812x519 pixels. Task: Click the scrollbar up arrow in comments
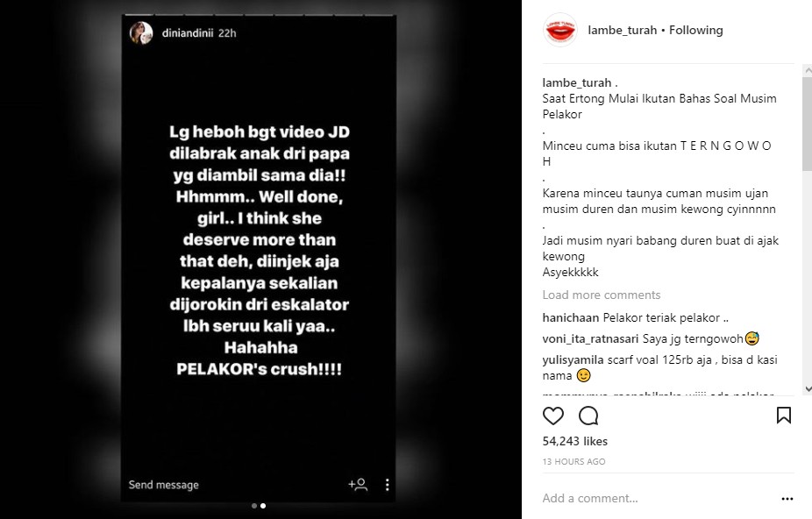pos(808,70)
